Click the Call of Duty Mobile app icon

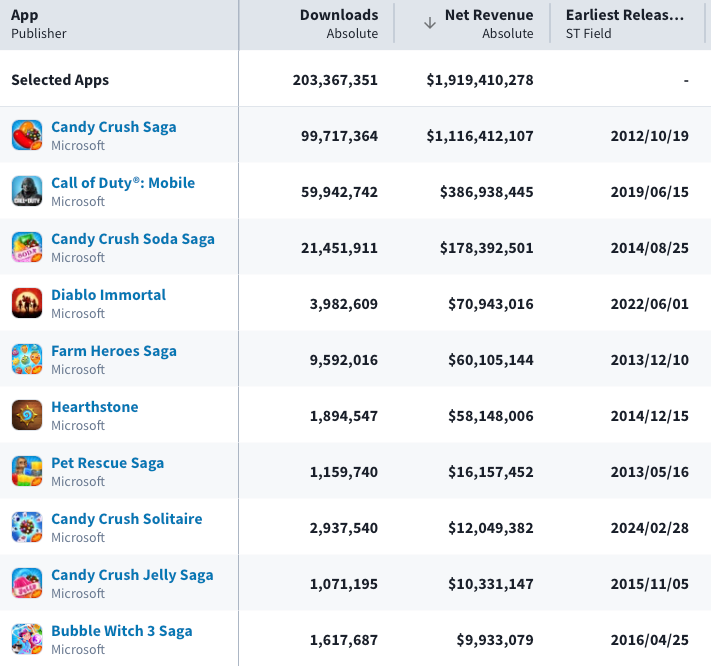click(27, 191)
